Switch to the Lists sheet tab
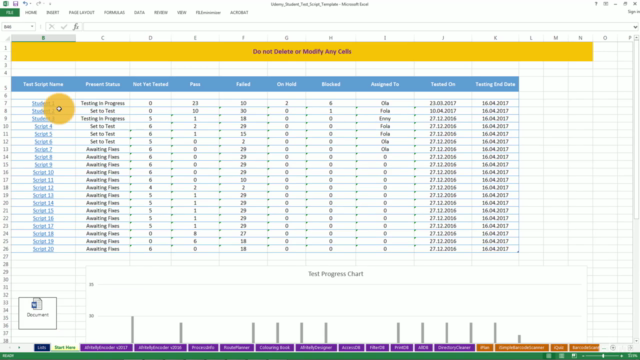This screenshot has height=360, width=640. (x=42, y=348)
